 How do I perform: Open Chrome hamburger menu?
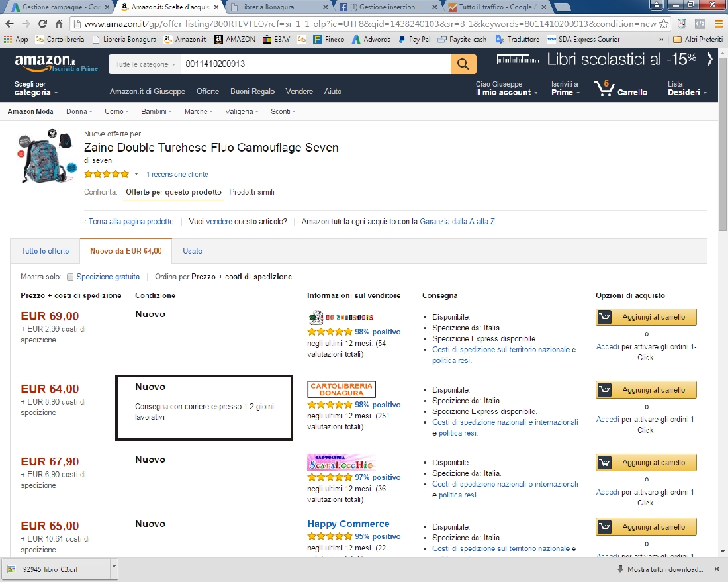[x=719, y=24]
